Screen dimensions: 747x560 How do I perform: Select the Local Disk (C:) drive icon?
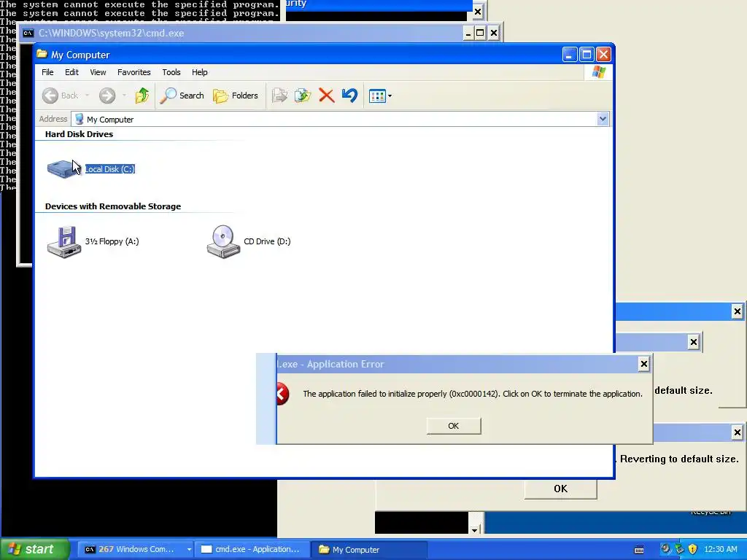64,169
